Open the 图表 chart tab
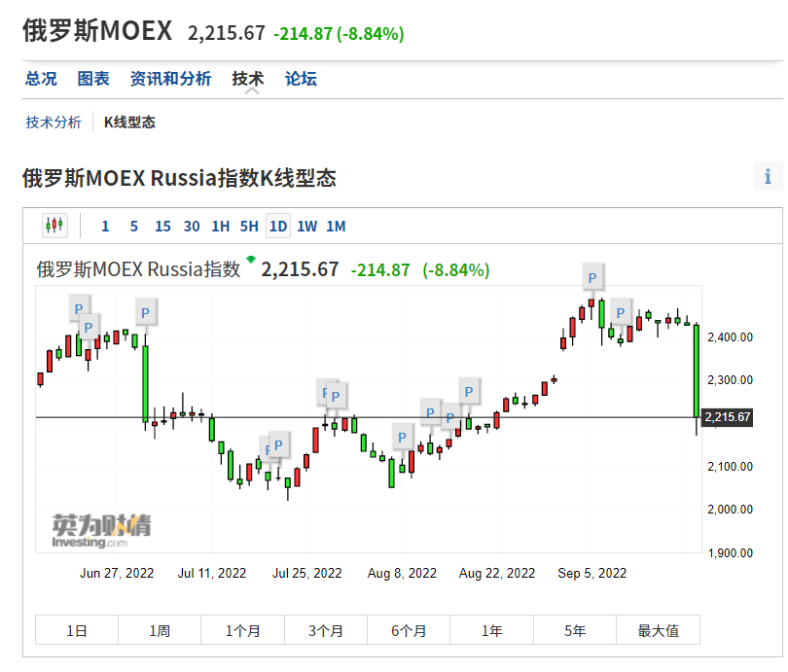788x672 pixels. pyautogui.click(x=93, y=79)
